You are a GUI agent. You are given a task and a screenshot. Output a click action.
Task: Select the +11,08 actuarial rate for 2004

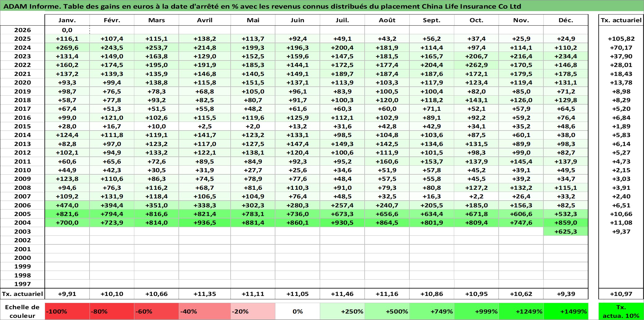(621, 222)
